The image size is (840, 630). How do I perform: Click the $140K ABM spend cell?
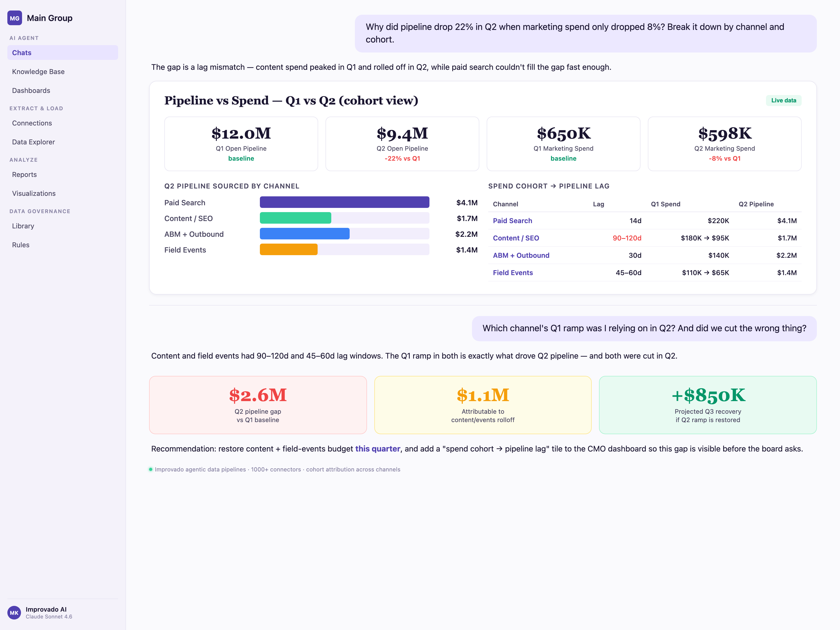[x=718, y=255]
